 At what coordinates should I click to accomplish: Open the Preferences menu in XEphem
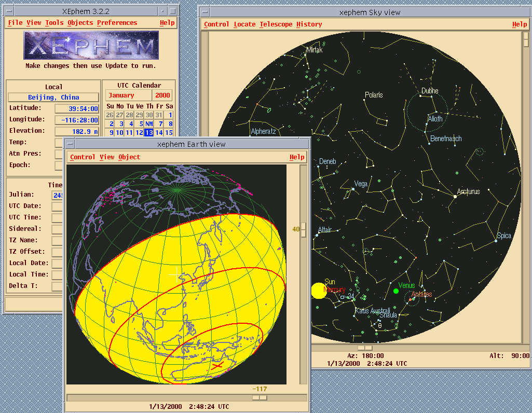[117, 23]
